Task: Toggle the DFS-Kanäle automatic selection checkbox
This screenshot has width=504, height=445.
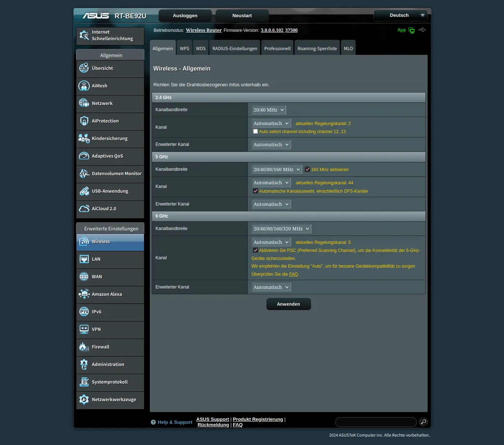Action: click(x=255, y=191)
